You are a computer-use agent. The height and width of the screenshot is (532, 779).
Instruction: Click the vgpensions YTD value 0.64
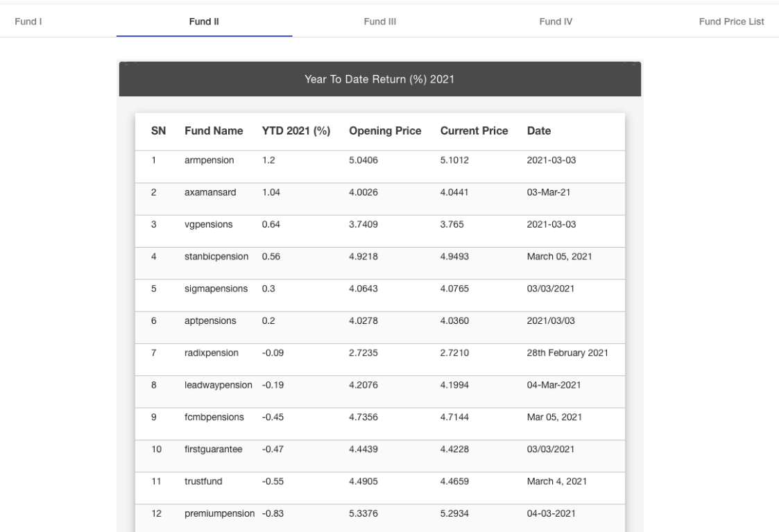coord(270,225)
